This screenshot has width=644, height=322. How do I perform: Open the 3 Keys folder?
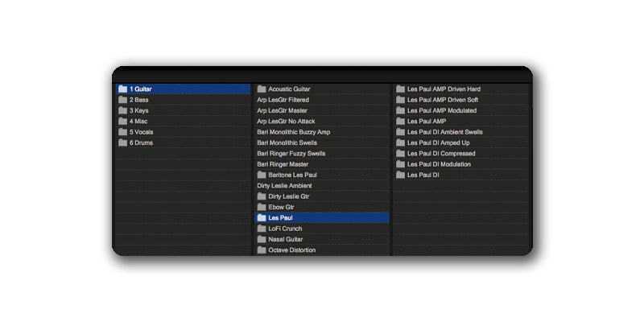point(138,110)
